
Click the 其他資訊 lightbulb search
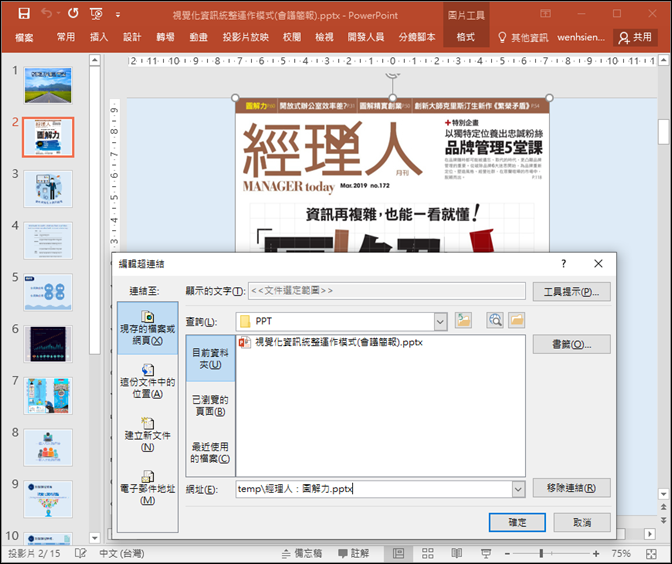(523, 38)
